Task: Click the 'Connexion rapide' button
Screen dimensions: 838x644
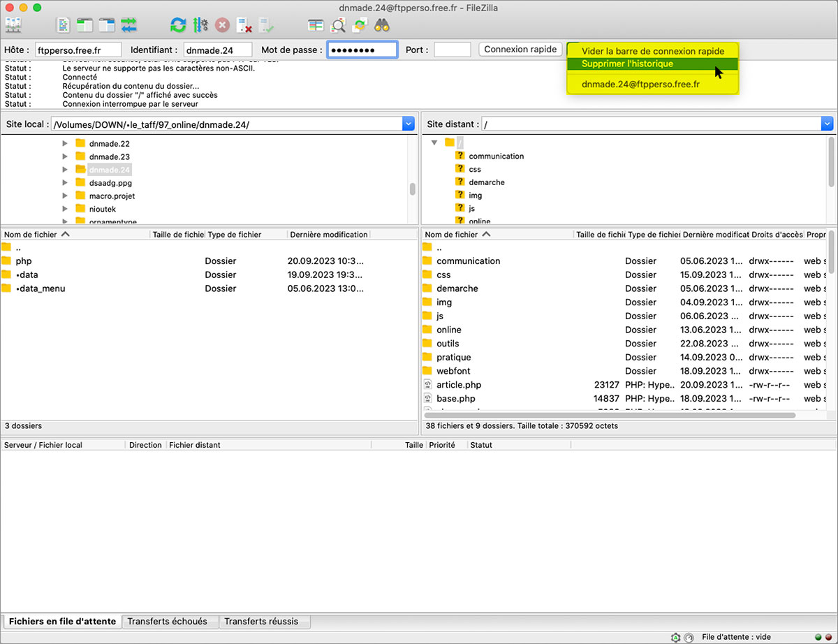Action: [520, 50]
